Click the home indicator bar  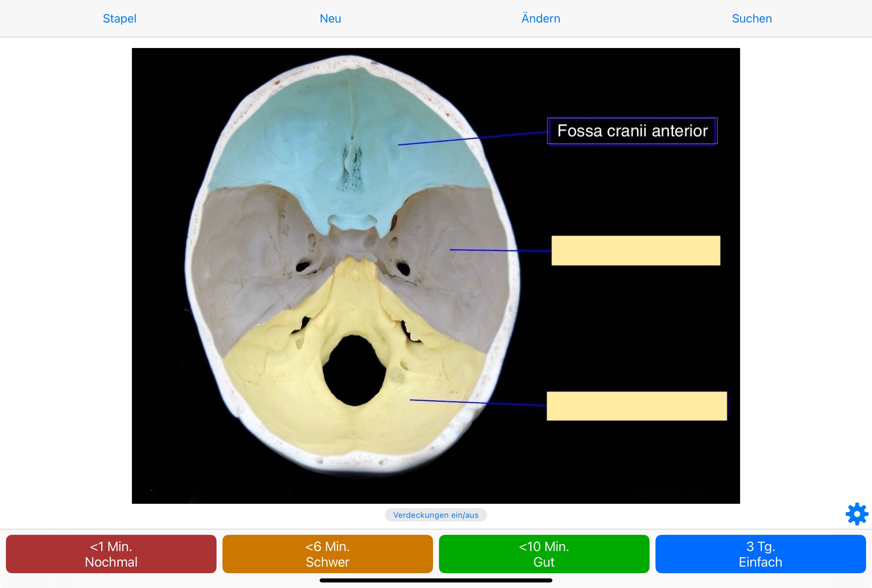436,580
